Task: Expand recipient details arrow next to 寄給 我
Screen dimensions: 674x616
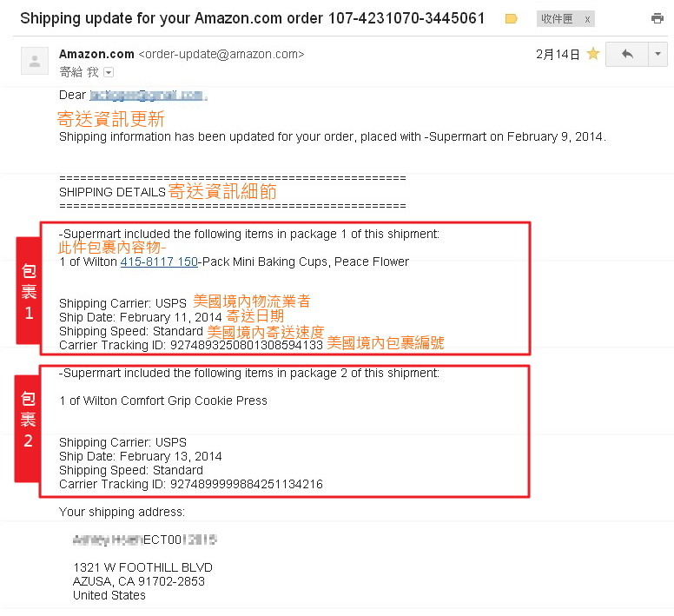Action: tap(109, 72)
